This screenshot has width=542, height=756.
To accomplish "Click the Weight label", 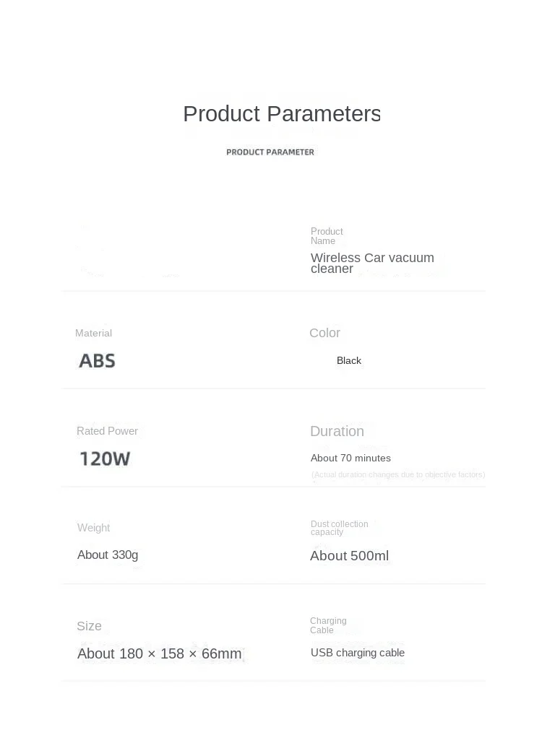I will tap(93, 528).
